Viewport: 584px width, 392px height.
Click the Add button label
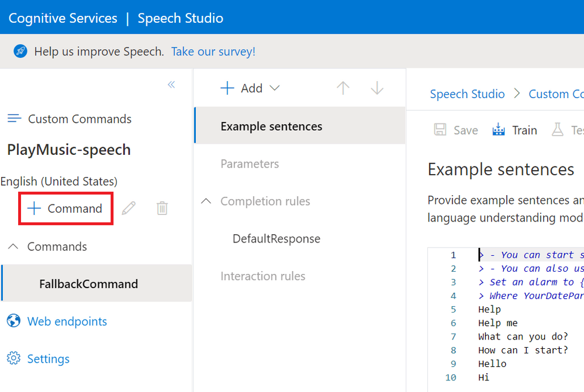[x=251, y=88]
